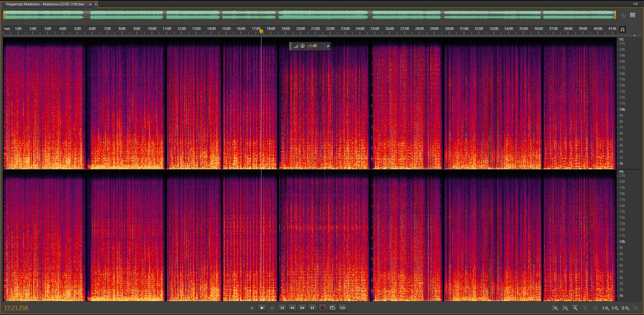Adjust the +0 dB volume knob in HUD
644x315 pixels.
point(302,46)
